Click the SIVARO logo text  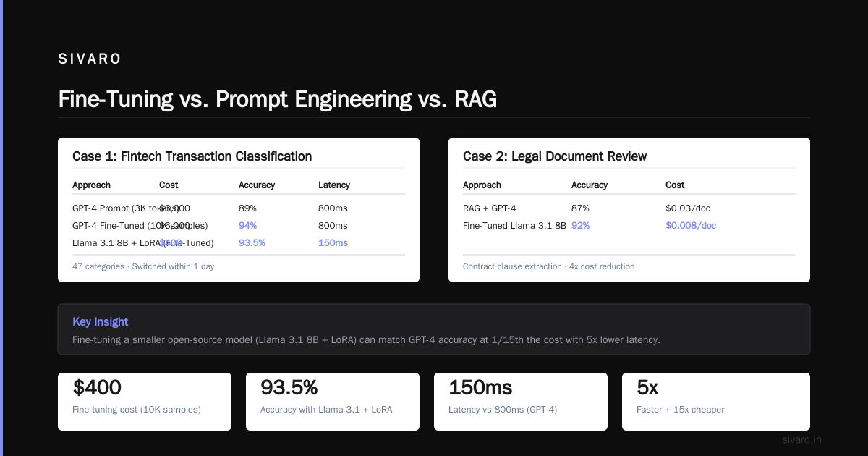click(90, 59)
